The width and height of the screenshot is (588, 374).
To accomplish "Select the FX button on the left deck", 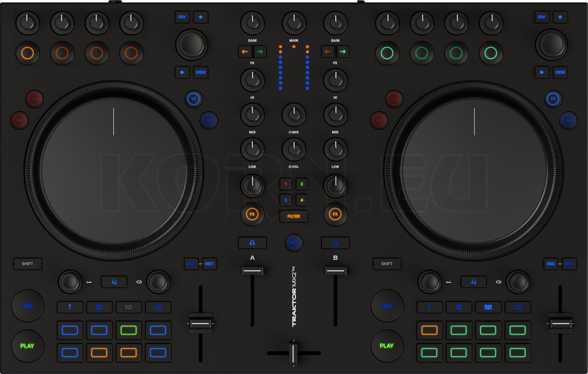I will coord(252,215).
